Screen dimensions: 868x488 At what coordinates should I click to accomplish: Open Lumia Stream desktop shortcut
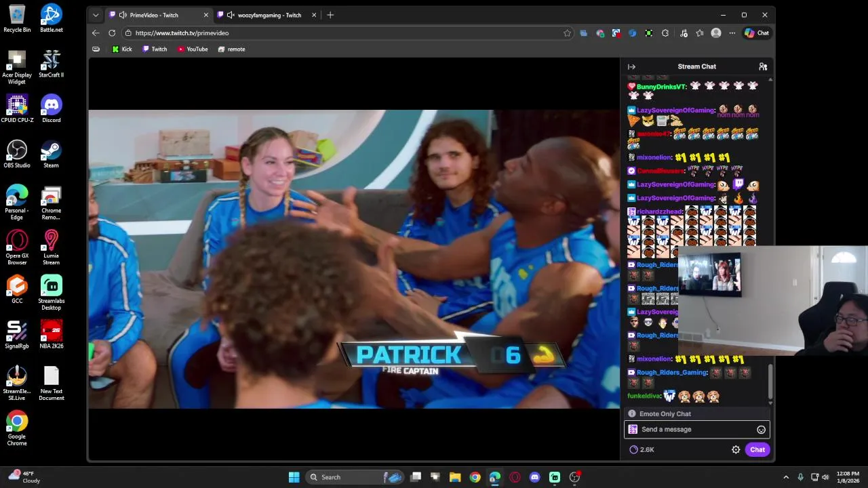[52, 248]
